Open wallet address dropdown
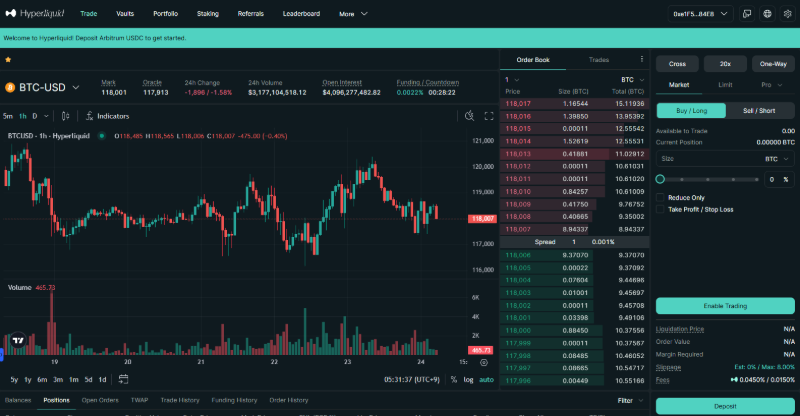This screenshot has height=416, width=800. (x=701, y=14)
